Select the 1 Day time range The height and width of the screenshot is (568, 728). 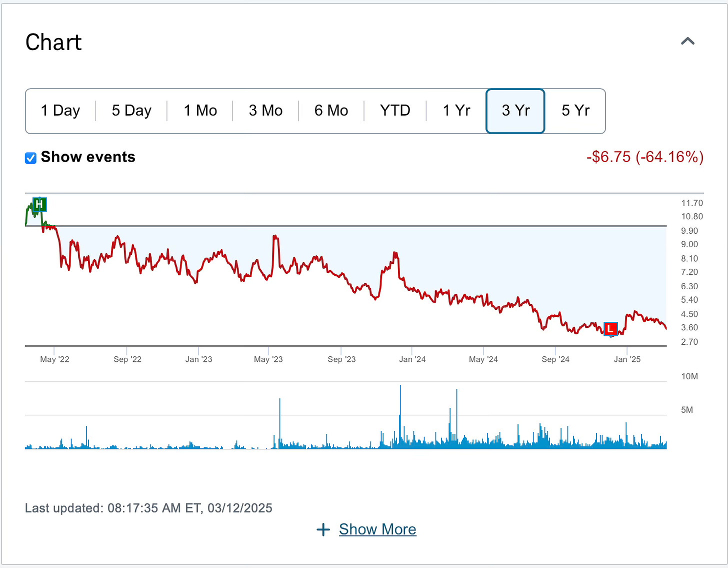click(60, 111)
